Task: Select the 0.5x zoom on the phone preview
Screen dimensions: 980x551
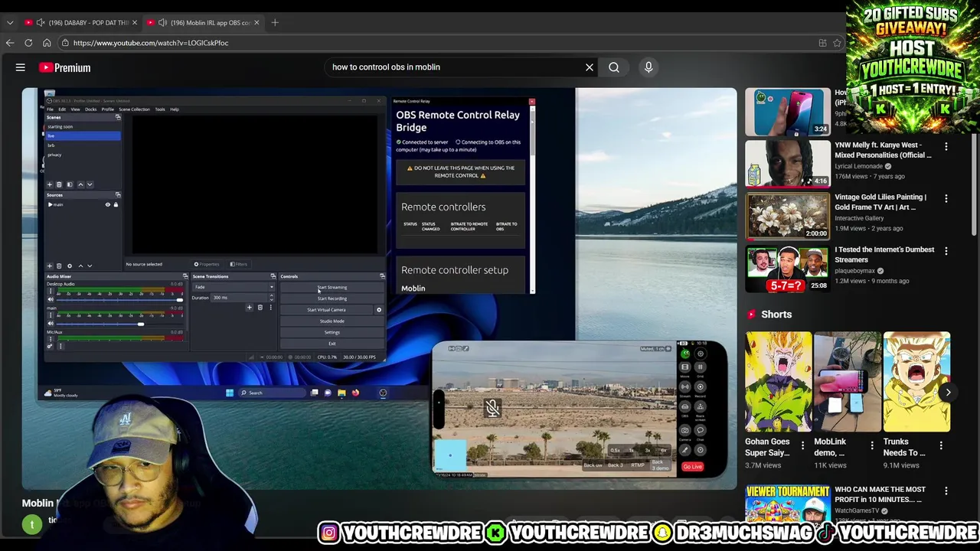Action: (x=616, y=451)
